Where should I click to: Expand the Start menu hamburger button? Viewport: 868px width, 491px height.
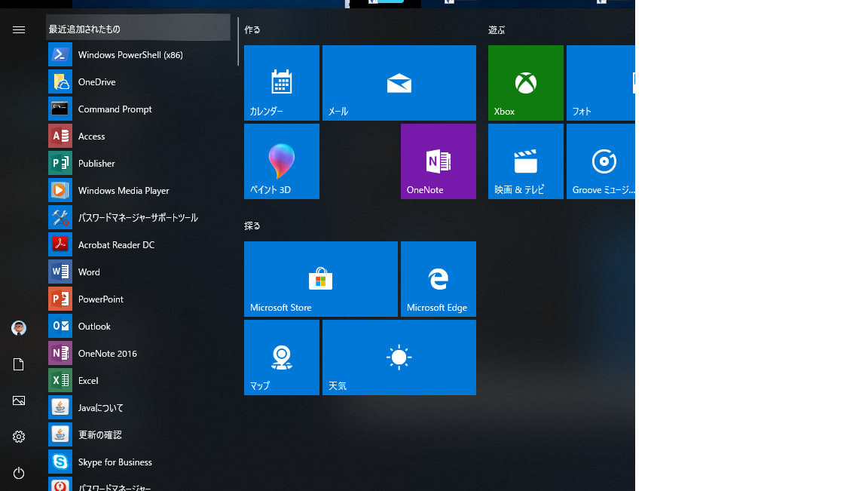pos(19,30)
